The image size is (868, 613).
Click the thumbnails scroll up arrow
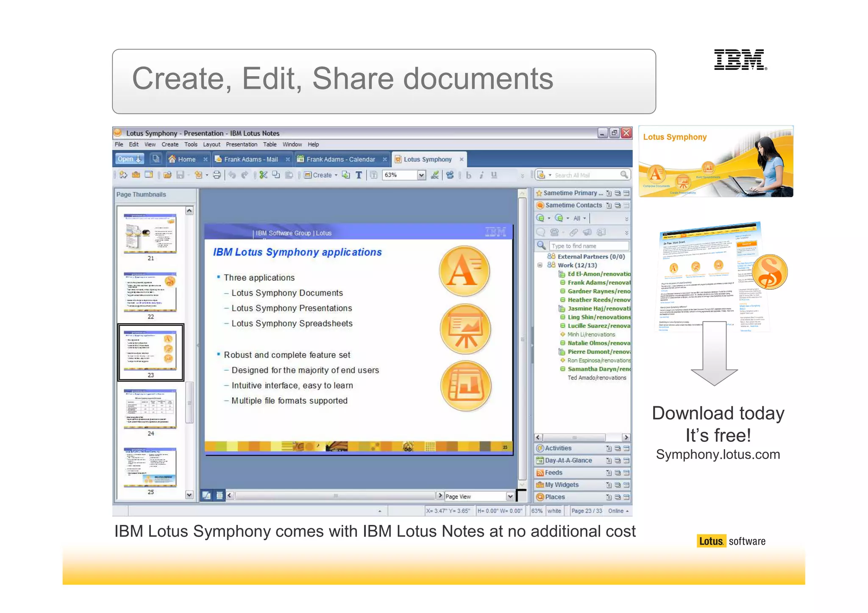189,211
